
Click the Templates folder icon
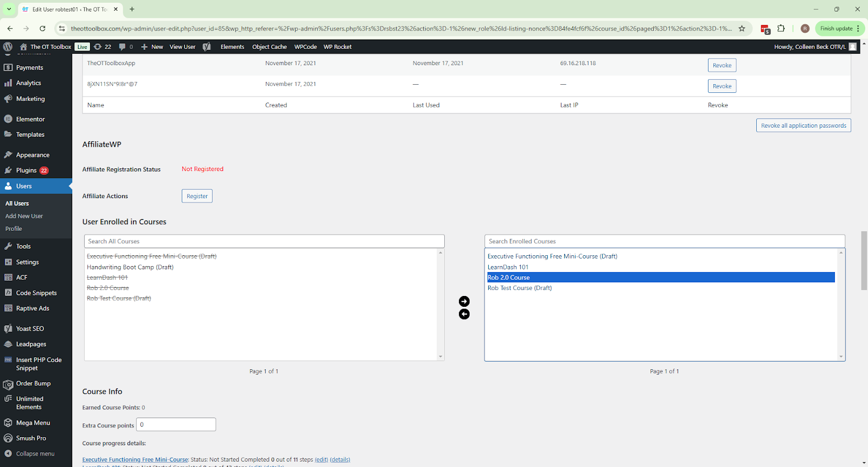tap(8, 134)
